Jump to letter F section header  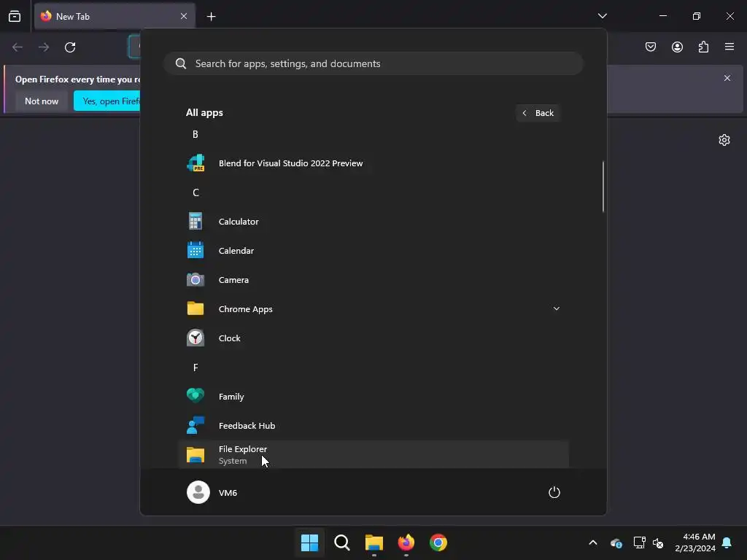tap(196, 367)
